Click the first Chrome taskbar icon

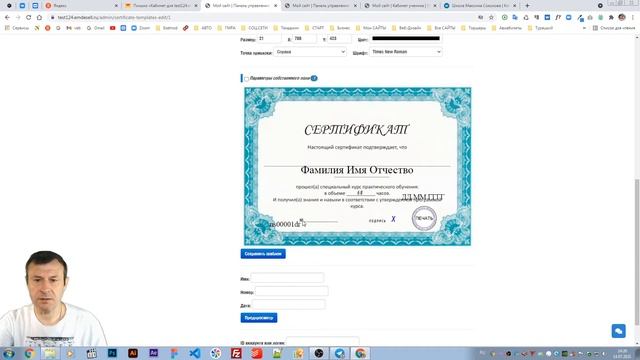pyautogui.click(x=29, y=353)
